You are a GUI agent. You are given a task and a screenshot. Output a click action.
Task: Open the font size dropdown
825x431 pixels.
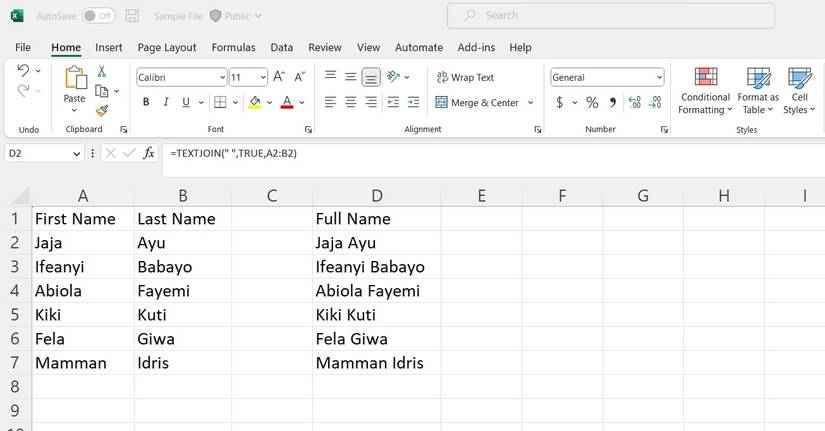[263, 78]
